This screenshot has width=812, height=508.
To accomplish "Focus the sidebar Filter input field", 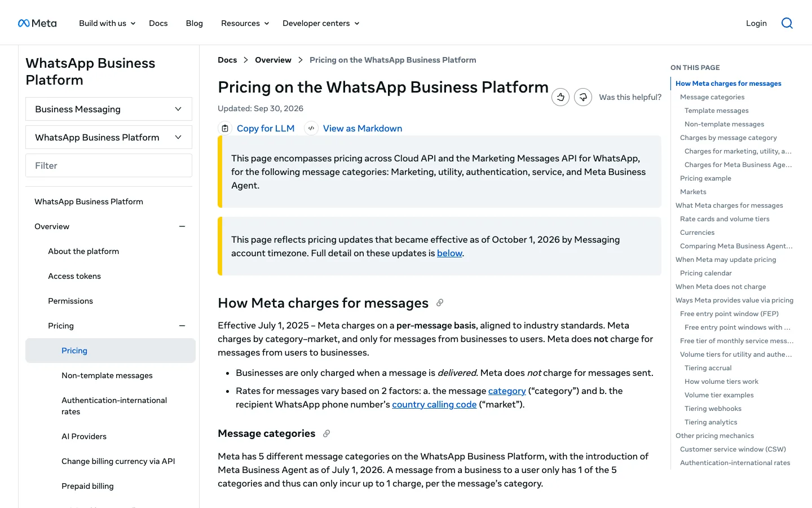I will 109,165.
